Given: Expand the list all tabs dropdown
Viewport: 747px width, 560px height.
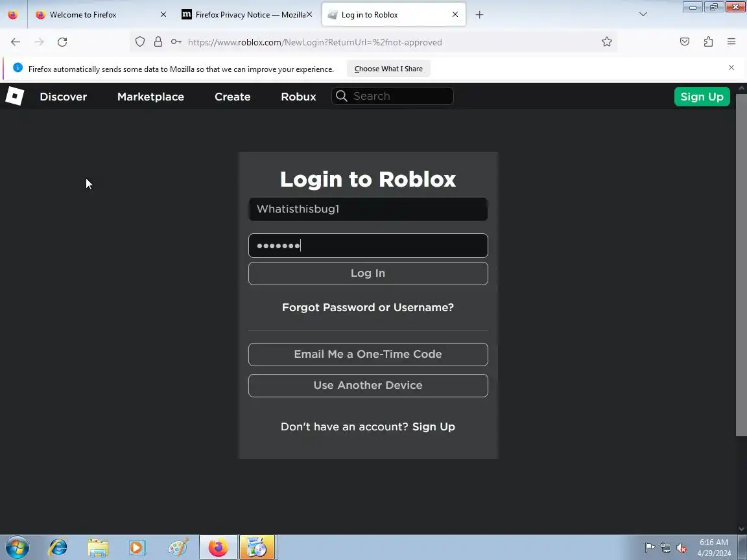Looking at the screenshot, I should [x=643, y=14].
